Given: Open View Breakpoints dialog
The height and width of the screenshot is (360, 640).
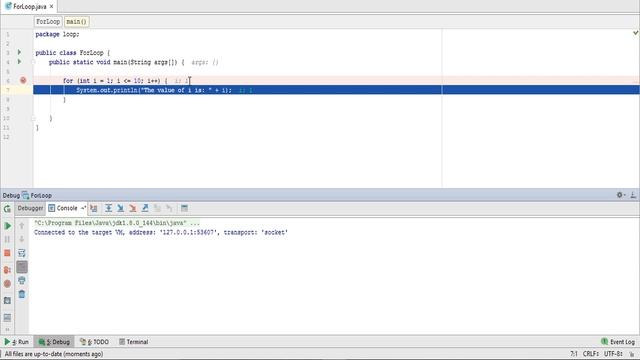Looking at the screenshot, I should click(x=7, y=270).
